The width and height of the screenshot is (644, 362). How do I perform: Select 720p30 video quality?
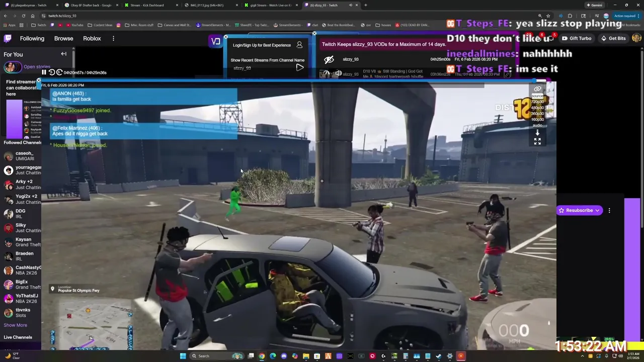[x=537, y=102]
